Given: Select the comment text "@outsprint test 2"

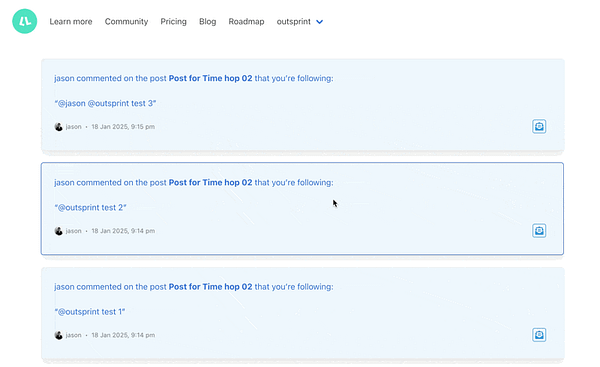Looking at the screenshot, I should click(90, 207).
